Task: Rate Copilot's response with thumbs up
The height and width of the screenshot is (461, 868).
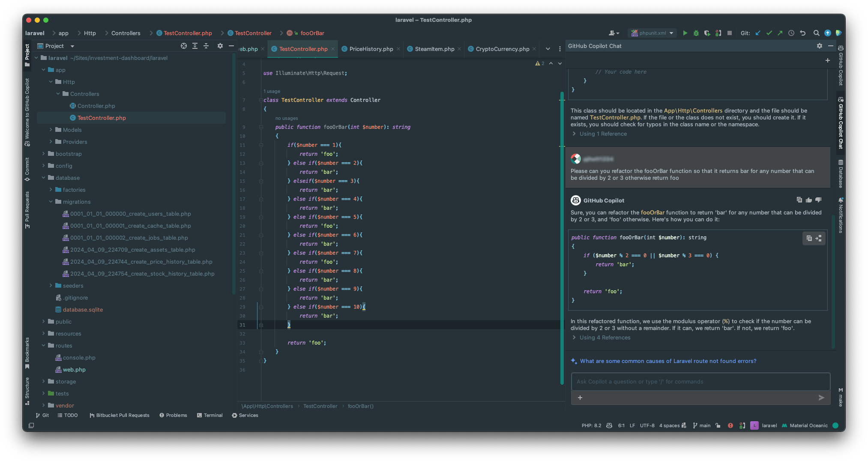Action: click(808, 200)
